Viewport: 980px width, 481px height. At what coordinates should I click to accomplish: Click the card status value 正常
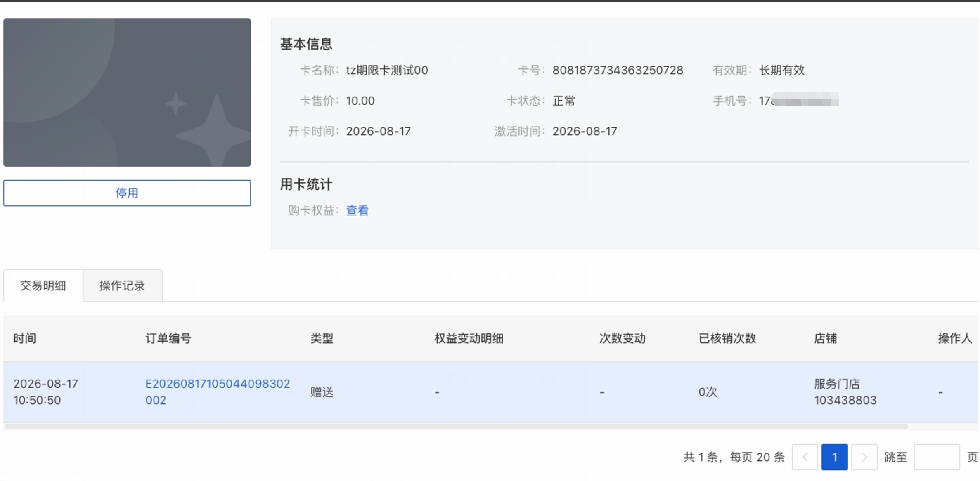564,101
